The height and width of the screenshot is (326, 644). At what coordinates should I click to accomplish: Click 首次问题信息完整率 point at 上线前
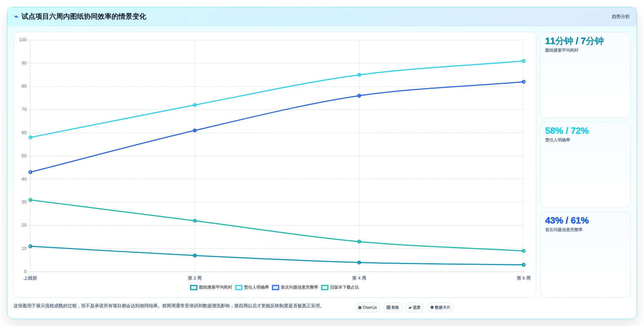point(31,172)
